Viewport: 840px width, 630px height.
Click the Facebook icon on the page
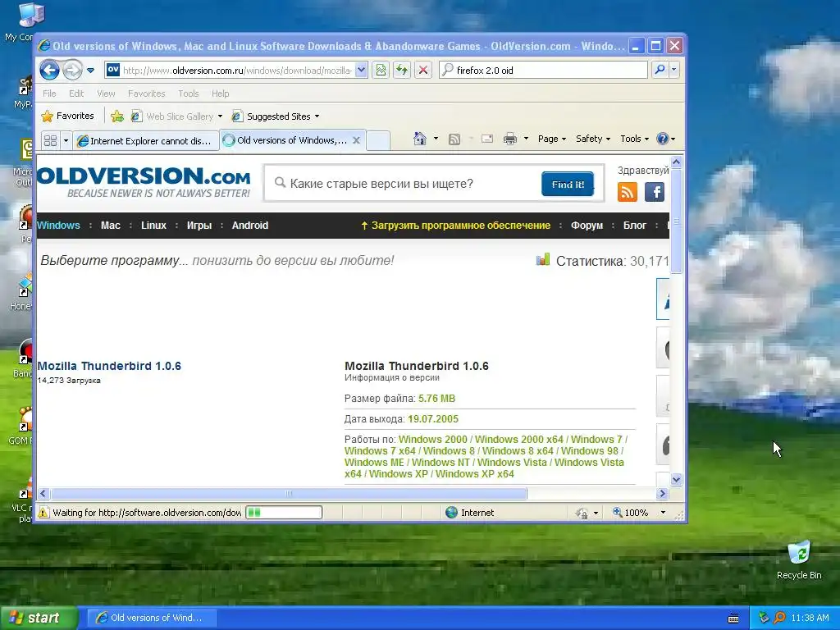(654, 192)
